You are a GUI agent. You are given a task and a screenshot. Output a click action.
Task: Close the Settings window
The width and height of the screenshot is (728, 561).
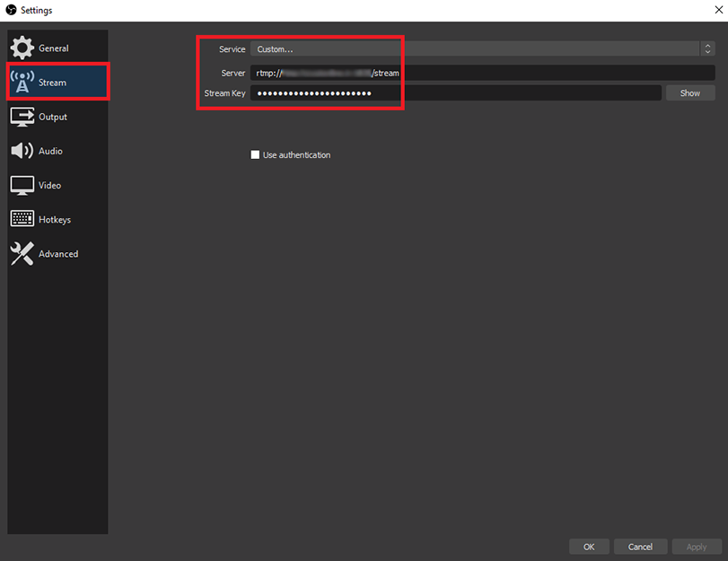coord(719,9)
